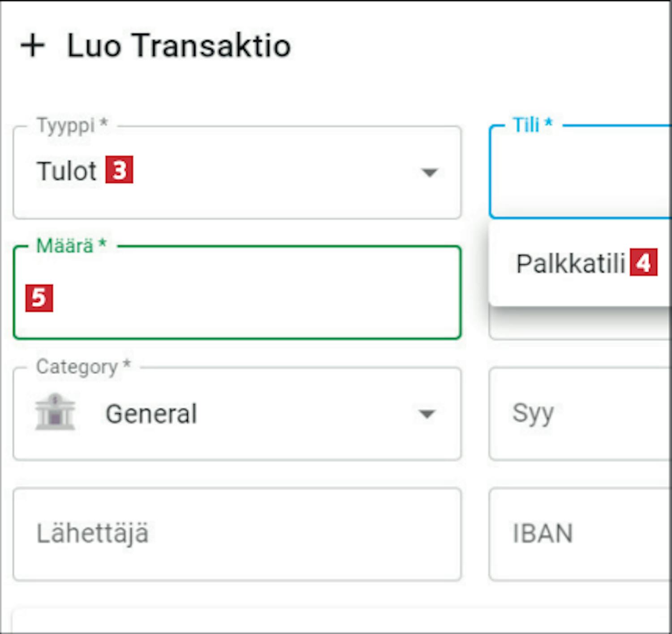672x634 pixels.
Task: Focus the Määrä amount input field
Action: [x=251, y=298]
